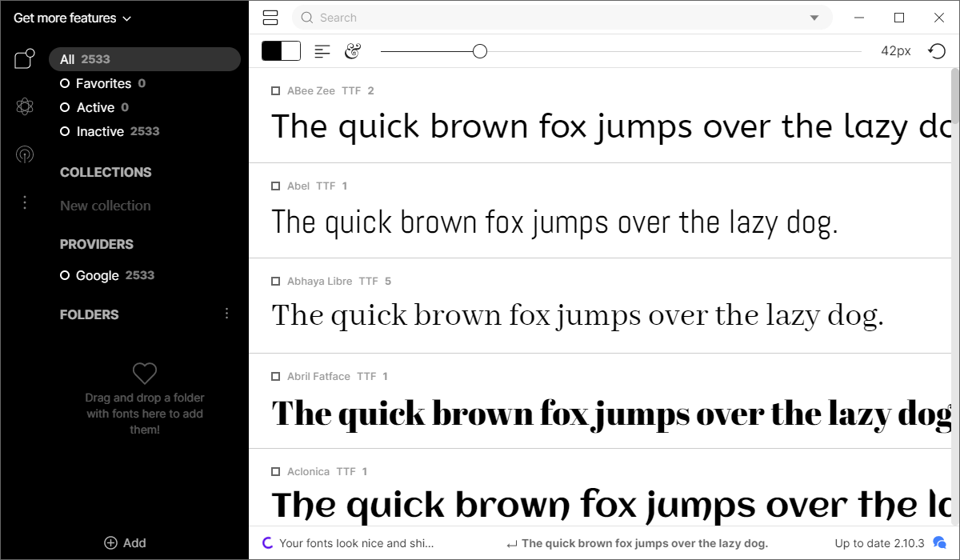Viewport: 960px width, 560px height.
Task: Open the search bar dropdown arrow
Action: [x=814, y=17]
